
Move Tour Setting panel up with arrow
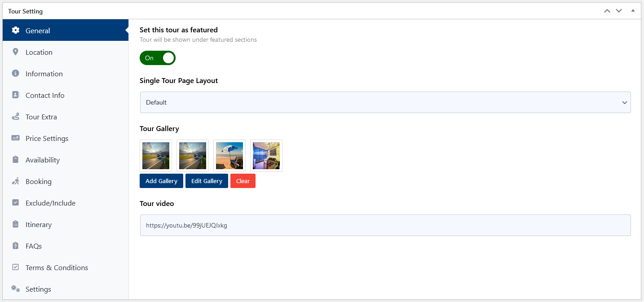pos(607,11)
